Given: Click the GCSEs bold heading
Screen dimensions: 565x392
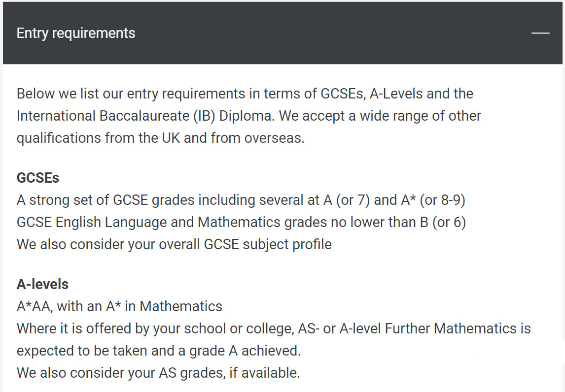Looking at the screenshot, I should (x=38, y=178).
